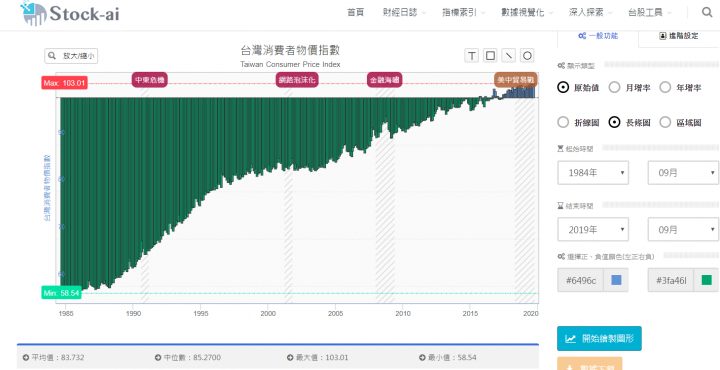Click the 平均值：83.732 statistic
This screenshot has width=720, height=370.
53,358
